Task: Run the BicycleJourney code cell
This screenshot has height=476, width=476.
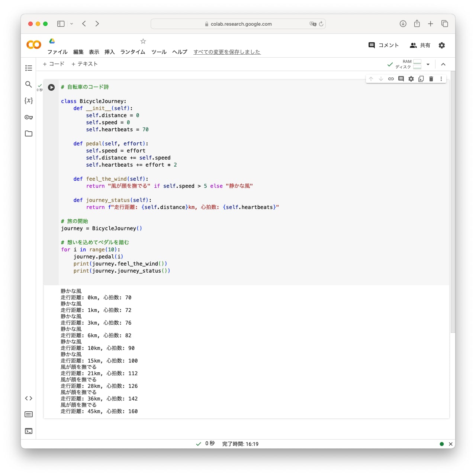Action: pyautogui.click(x=51, y=87)
